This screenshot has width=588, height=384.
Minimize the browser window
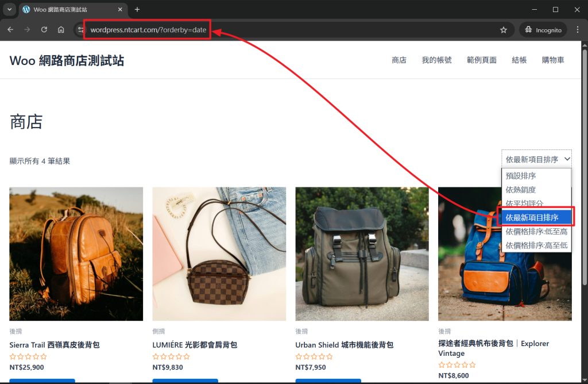(535, 9)
